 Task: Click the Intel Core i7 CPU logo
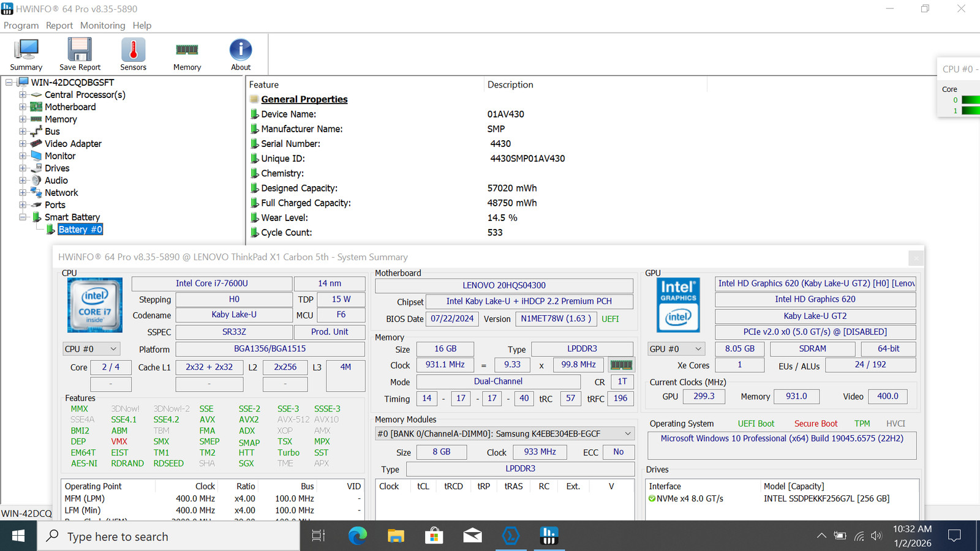click(95, 305)
